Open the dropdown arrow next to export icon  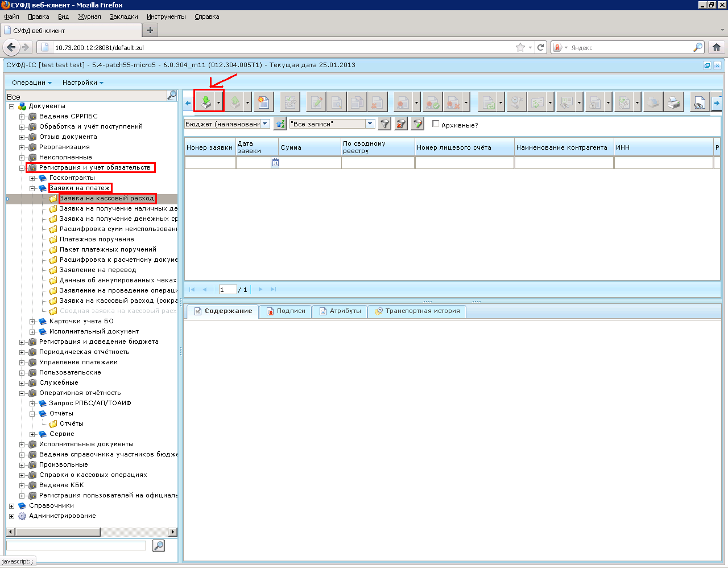248,103
